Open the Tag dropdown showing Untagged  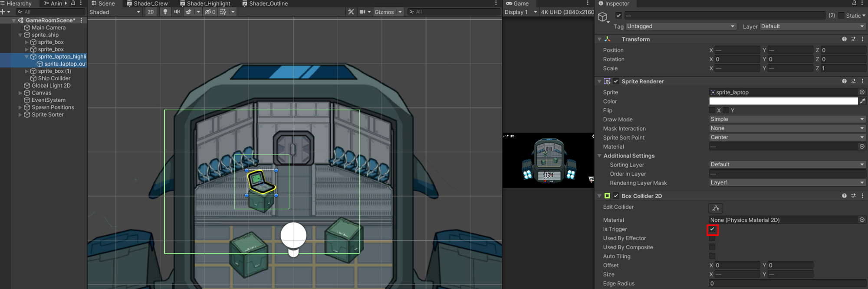point(681,26)
